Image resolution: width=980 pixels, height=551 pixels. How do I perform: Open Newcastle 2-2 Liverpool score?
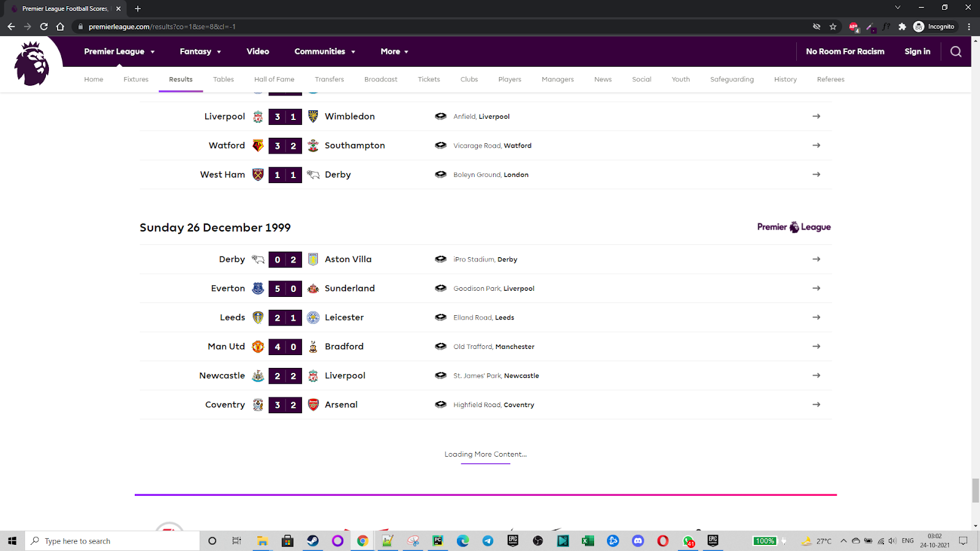[x=285, y=376]
